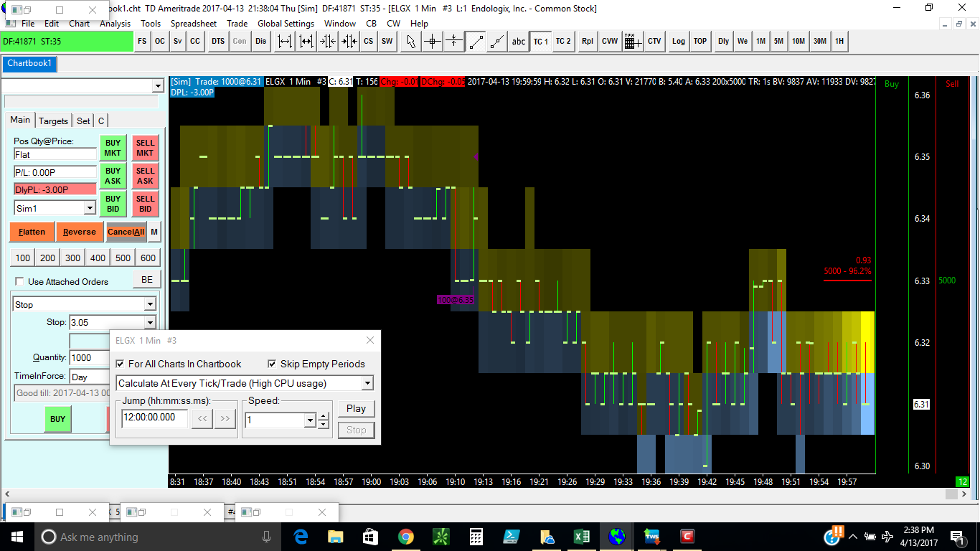This screenshot has height=551, width=980.
Task: Activate the chart values crosshair tool
Action: (x=432, y=42)
